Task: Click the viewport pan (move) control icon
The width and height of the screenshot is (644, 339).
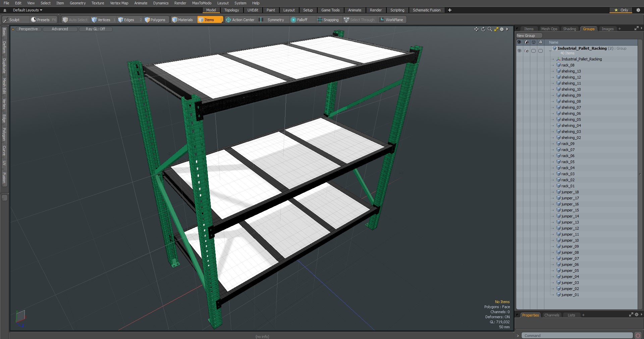Action: (476, 29)
